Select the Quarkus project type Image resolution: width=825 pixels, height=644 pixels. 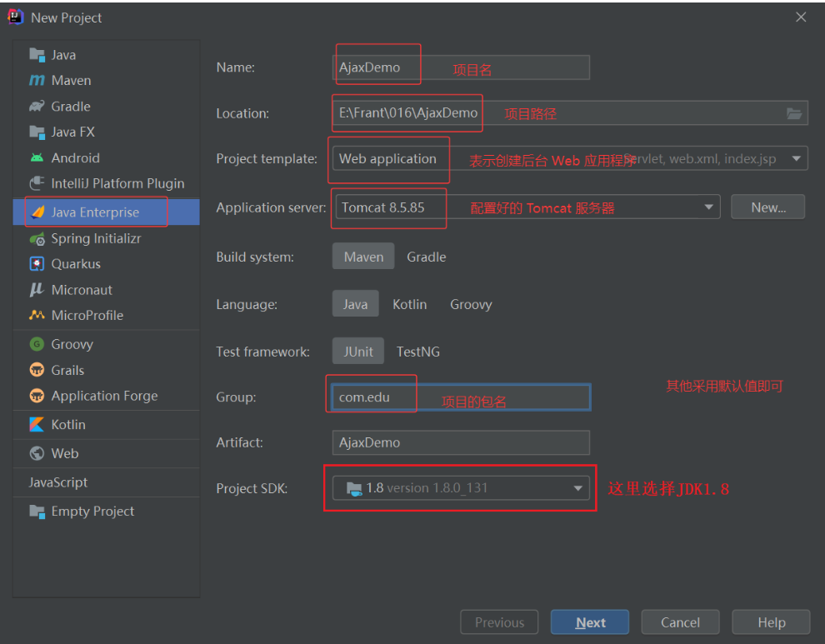coord(107,264)
